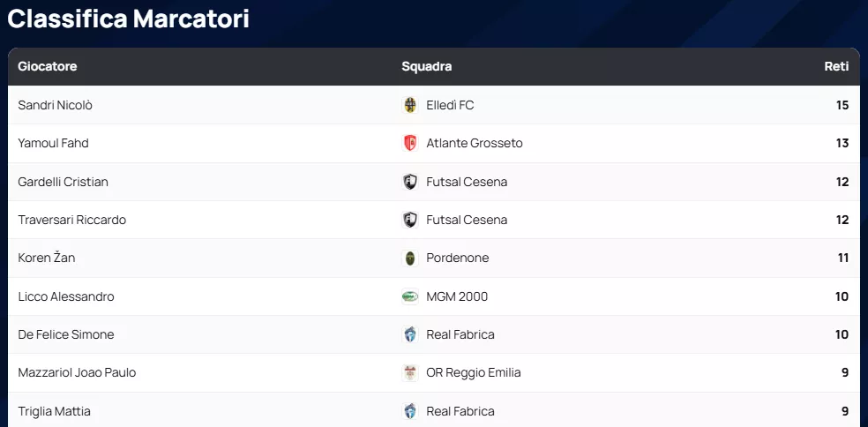Click the OR Reggio Emilia crest

pyautogui.click(x=409, y=372)
